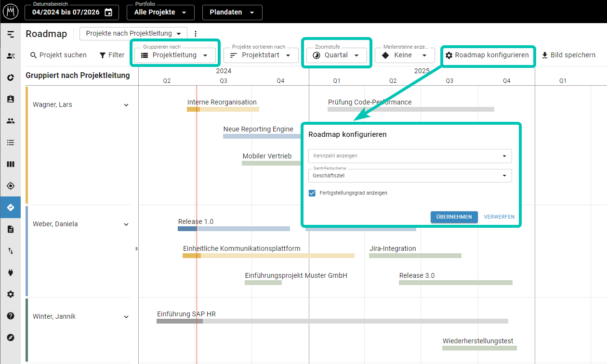This screenshot has width=607, height=364.
Task: Open the kanban board icon in sidebar
Action: click(x=11, y=164)
